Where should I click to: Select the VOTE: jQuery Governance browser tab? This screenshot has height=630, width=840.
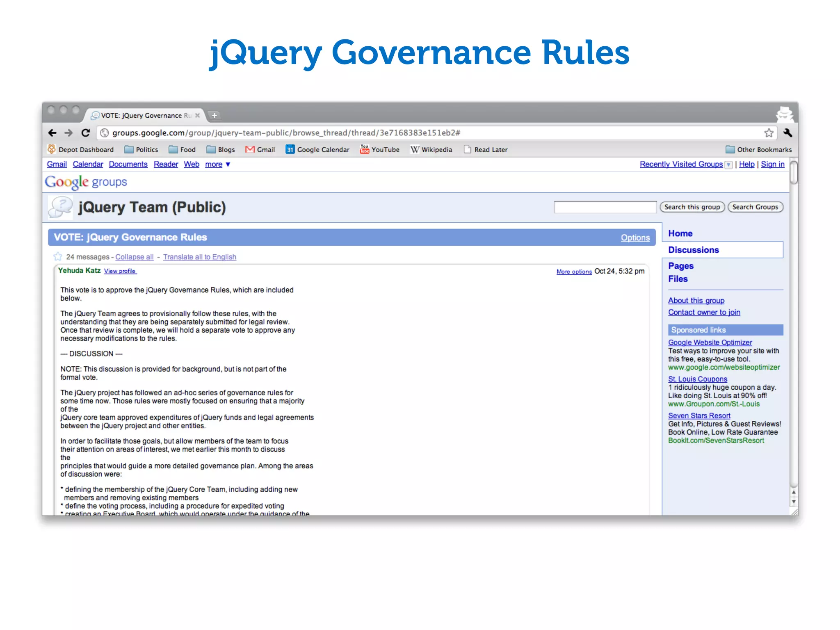(146, 116)
